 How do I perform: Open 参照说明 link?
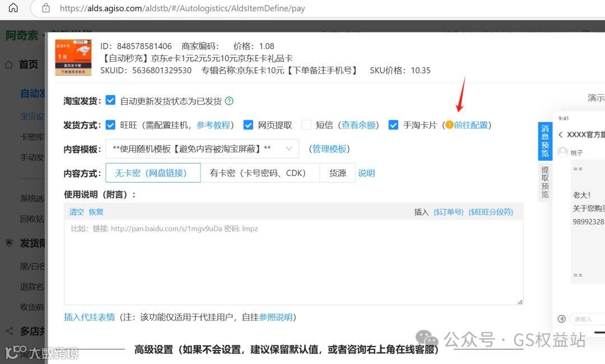pos(276,317)
